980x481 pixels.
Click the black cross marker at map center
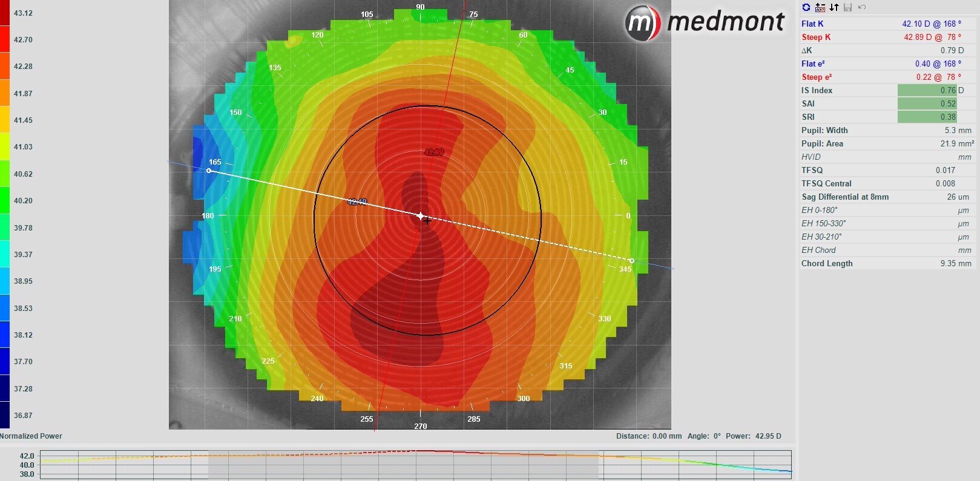click(427, 221)
